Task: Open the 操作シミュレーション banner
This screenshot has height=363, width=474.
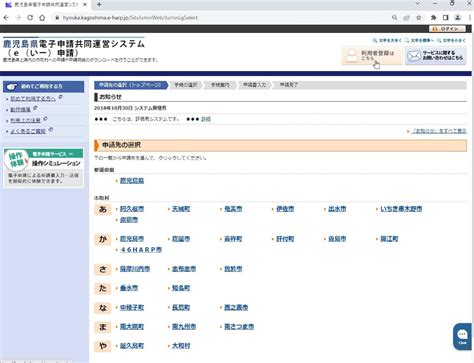Action: click(x=43, y=168)
